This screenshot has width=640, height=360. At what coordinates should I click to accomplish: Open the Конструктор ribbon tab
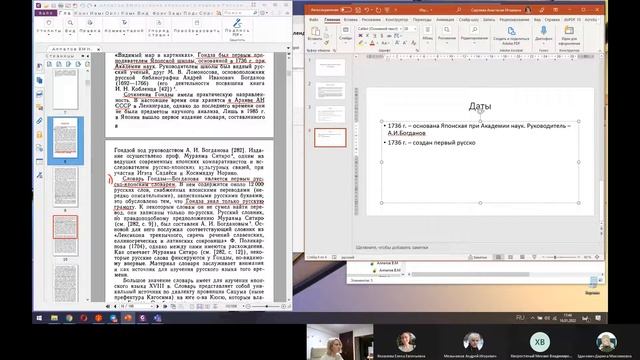396,20
